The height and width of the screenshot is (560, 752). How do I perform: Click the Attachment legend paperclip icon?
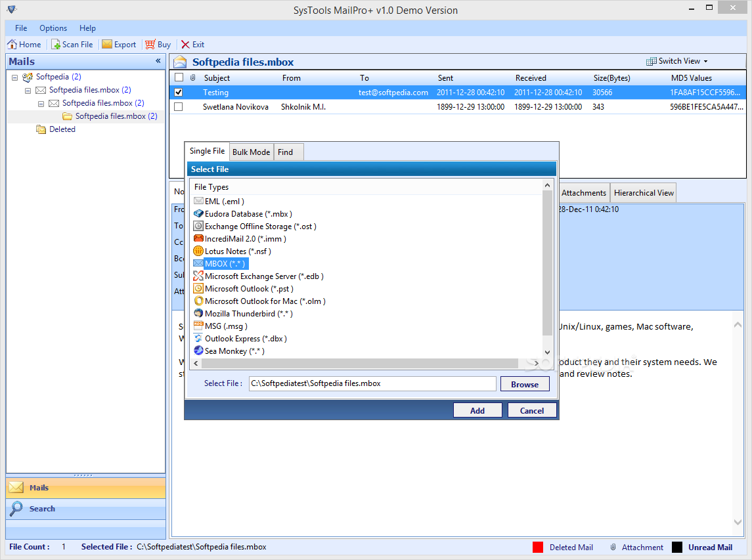point(613,547)
